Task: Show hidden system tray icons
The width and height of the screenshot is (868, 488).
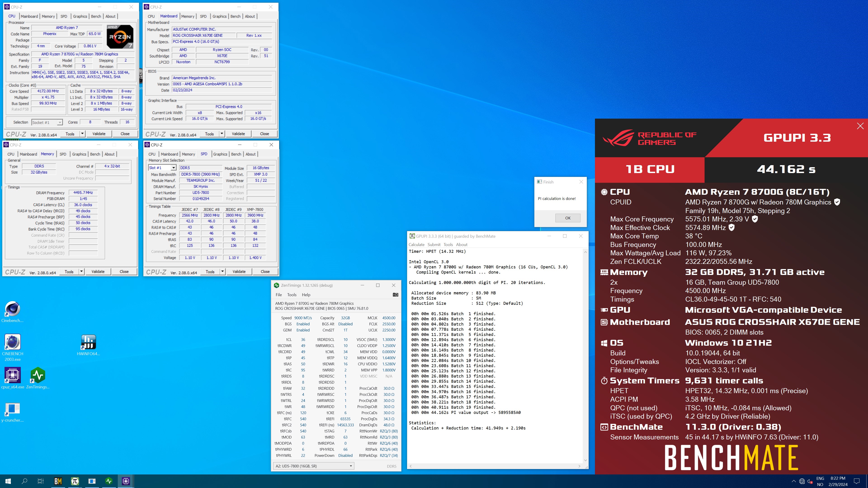Action: click(x=794, y=481)
